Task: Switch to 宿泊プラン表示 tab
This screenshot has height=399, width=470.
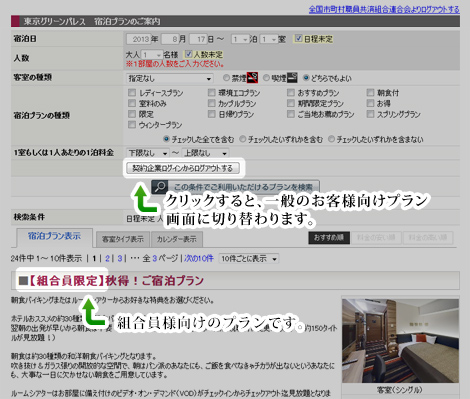Action: coord(54,237)
